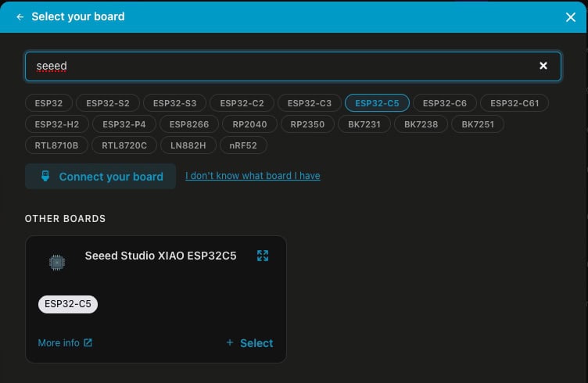This screenshot has height=383, width=588.
Task: Click the ESP32-C5 tag on card
Action: point(68,304)
